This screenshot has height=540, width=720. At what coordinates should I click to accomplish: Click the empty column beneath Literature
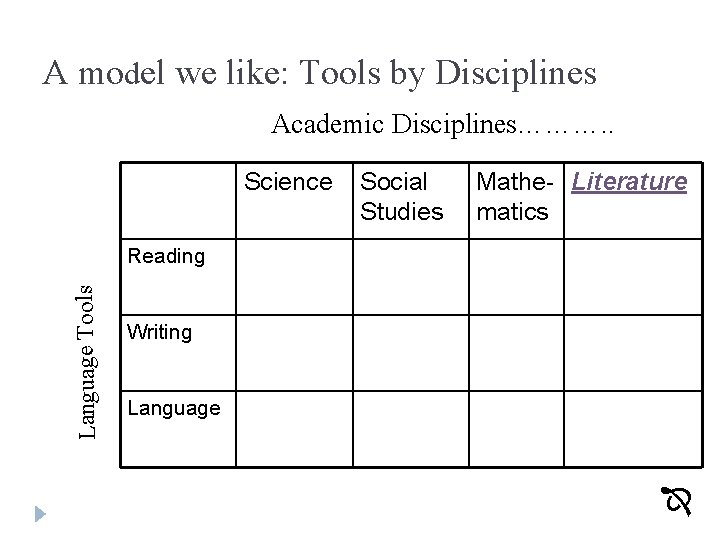point(627,350)
